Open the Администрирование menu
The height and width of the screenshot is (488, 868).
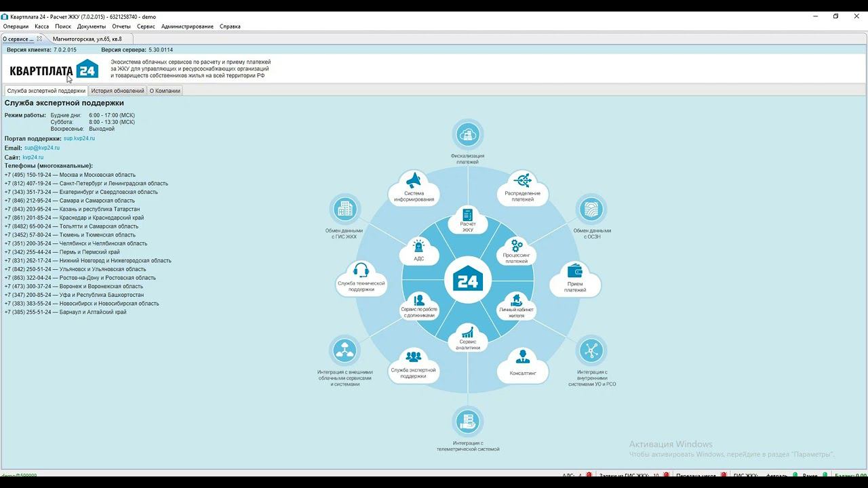(187, 26)
